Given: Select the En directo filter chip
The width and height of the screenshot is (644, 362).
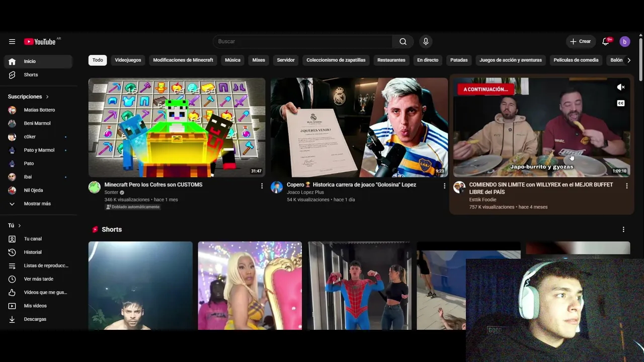Looking at the screenshot, I should click(x=428, y=60).
